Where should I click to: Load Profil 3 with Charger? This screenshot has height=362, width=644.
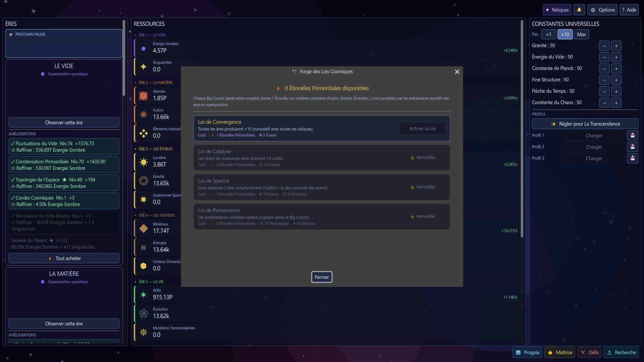coord(594,158)
